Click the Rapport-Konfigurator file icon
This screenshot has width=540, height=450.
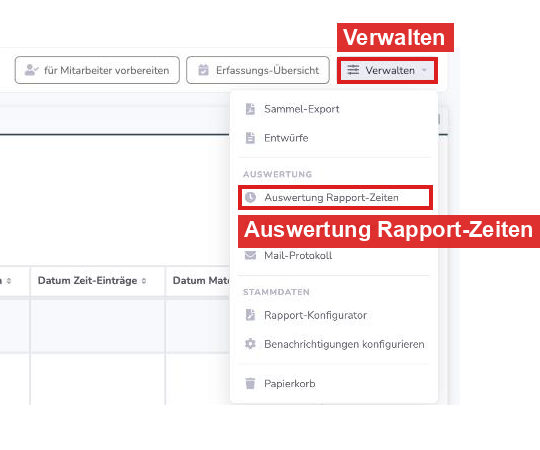(250, 315)
